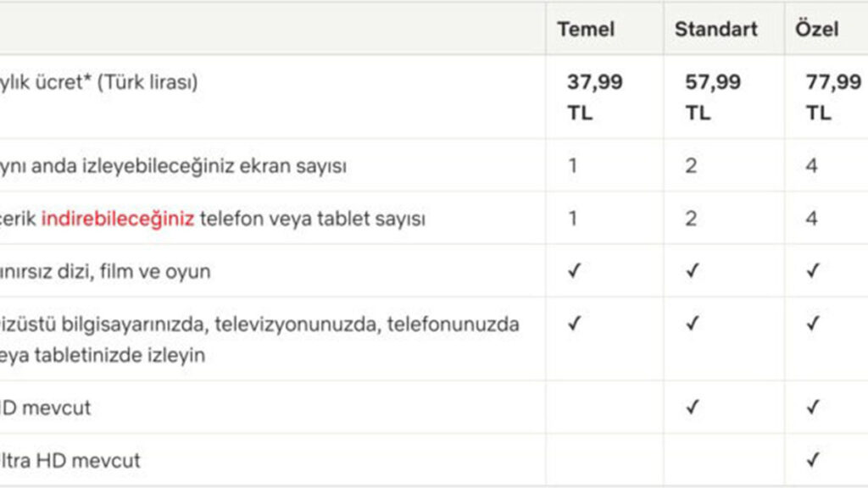Image resolution: width=868 pixels, height=488 pixels.
Task: Click Özel checkmark for sınırsız dizi, film row
Action: (x=813, y=270)
